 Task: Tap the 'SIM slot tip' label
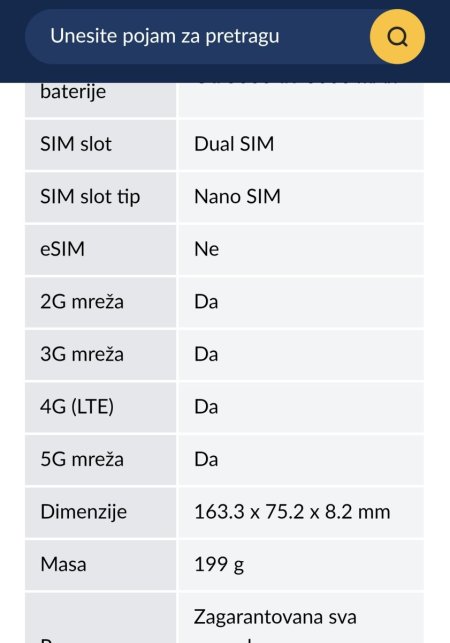tap(90, 196)
